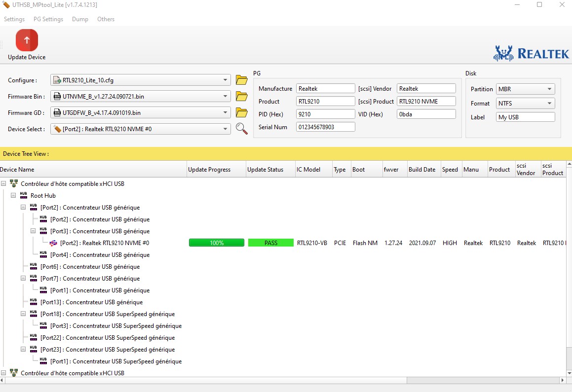
Task: Click in the PID (Hex) field
Action: click(325, 114)
